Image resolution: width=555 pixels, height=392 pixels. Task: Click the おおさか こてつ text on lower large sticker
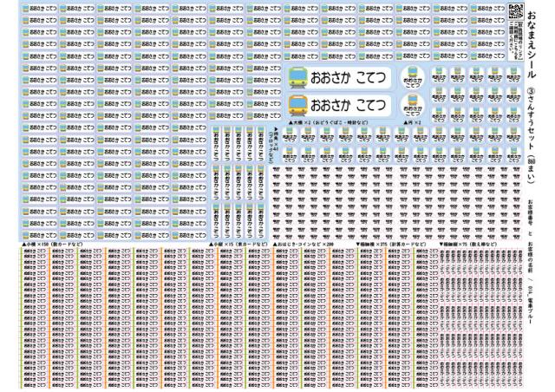click(x=349, y=106)
